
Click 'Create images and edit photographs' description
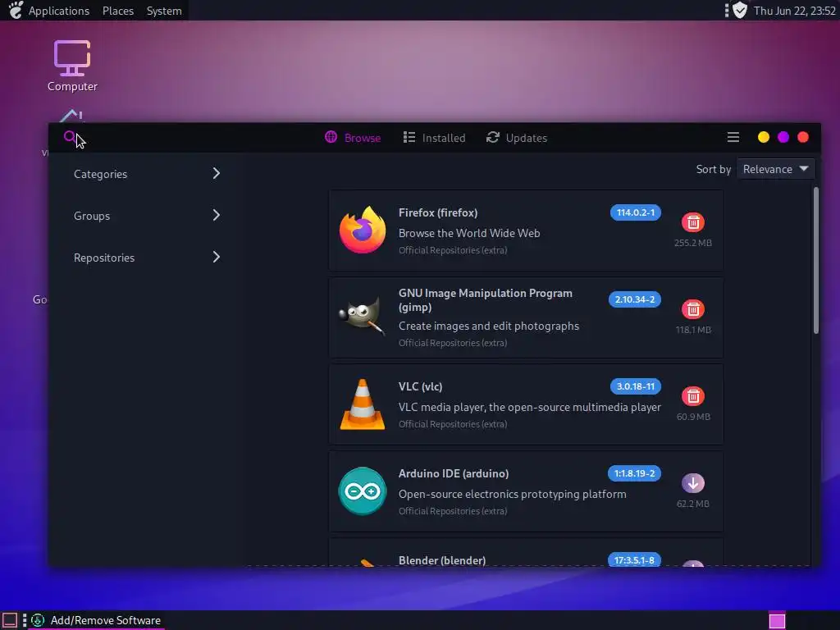click(489, 326)
